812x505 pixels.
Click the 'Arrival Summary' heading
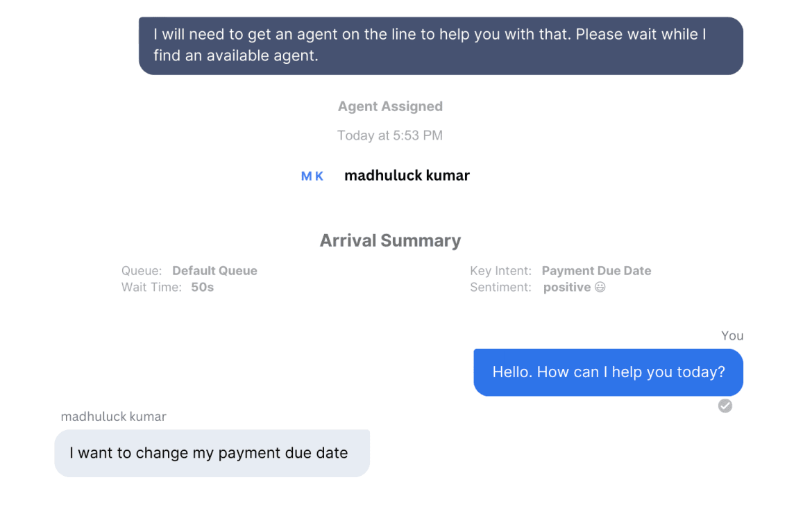(390, 240)
